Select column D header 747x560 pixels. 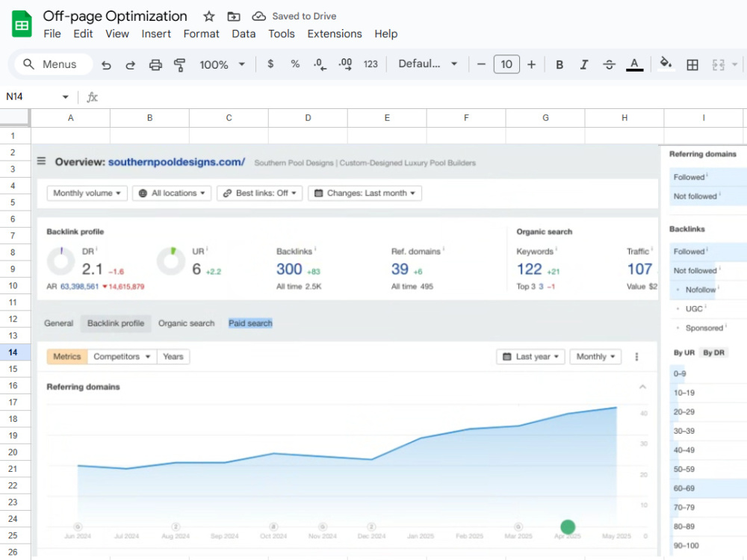(x=308, y=118)
